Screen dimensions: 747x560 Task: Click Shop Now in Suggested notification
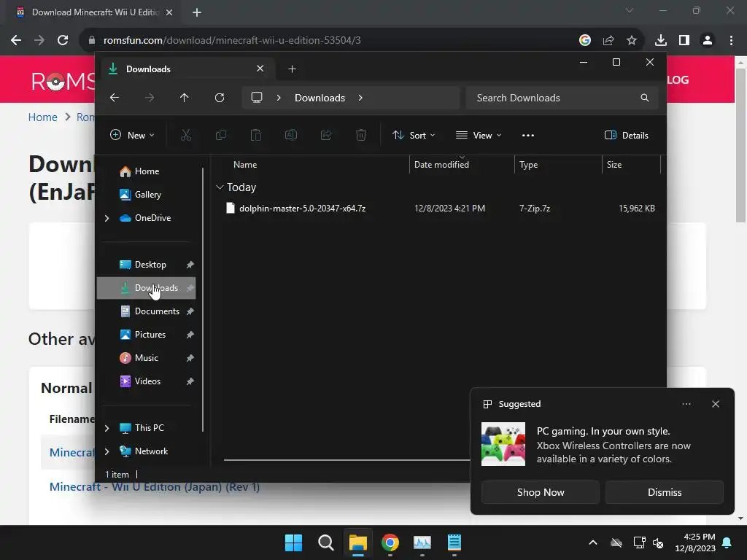click(x=541, y=492)
